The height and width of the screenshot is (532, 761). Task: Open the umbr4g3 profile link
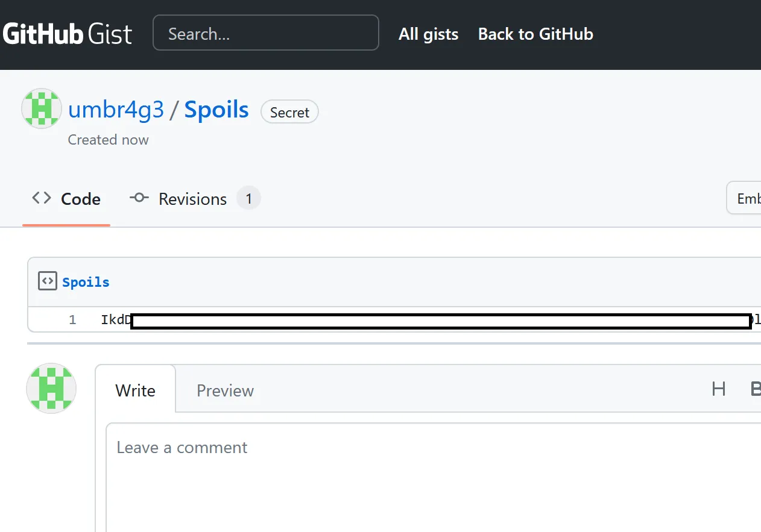pyautogui.click(x=116, y=110)
